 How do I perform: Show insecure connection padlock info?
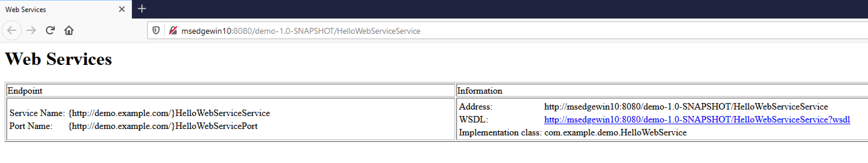[x=173, y=31]
